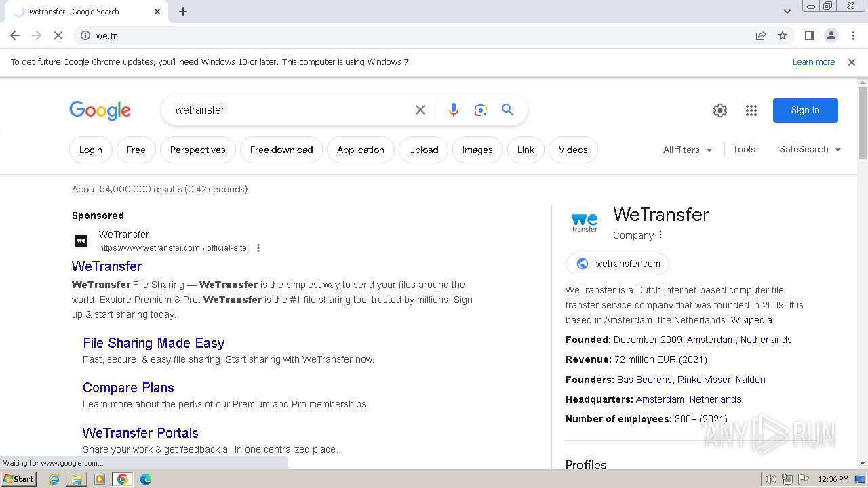Open Amsterdam link in Headquarters row

point(660,399)
